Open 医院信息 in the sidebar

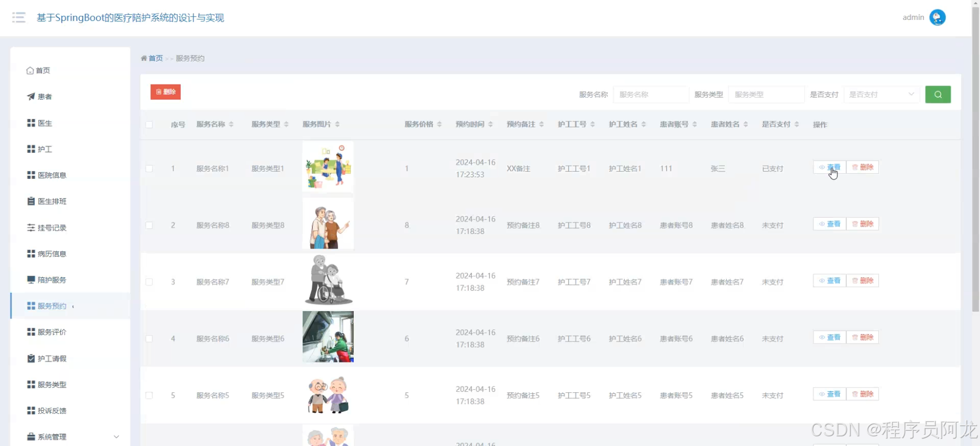click(x=70, y=175)
